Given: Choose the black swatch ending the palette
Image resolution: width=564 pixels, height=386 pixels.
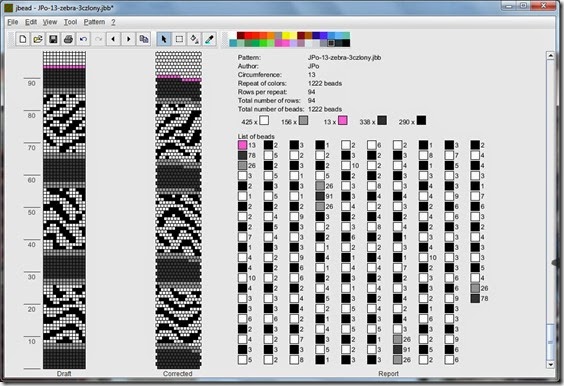Looking at the screenshot, I should click(346, 43).
